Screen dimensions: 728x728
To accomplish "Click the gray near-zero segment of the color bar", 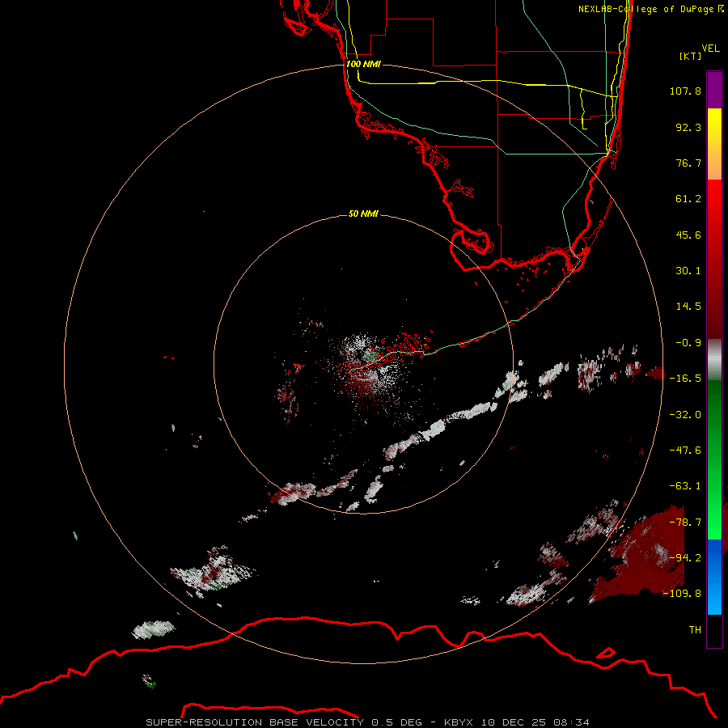I will (x=714, y=360).
